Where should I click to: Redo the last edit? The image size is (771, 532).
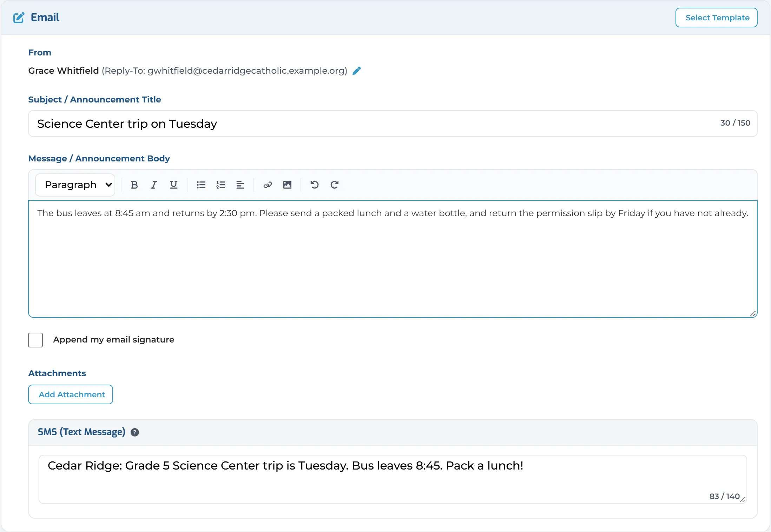click(334, 185)
